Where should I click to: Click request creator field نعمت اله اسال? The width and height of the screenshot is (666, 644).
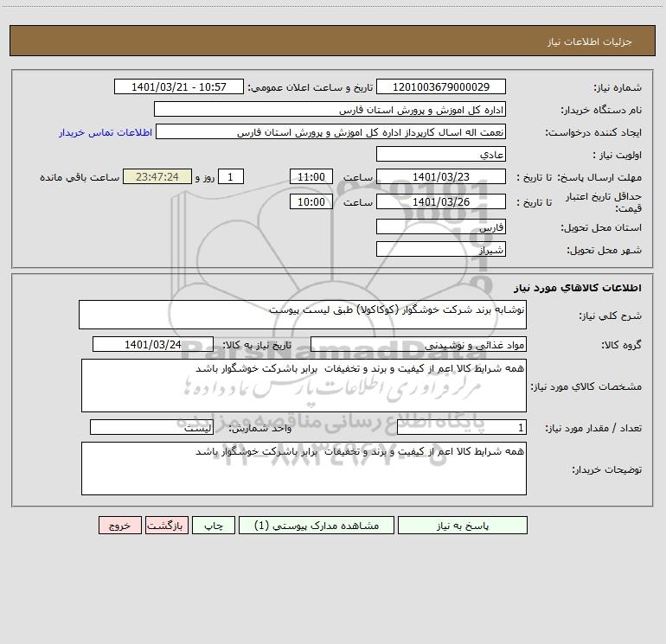coord(331,131)
